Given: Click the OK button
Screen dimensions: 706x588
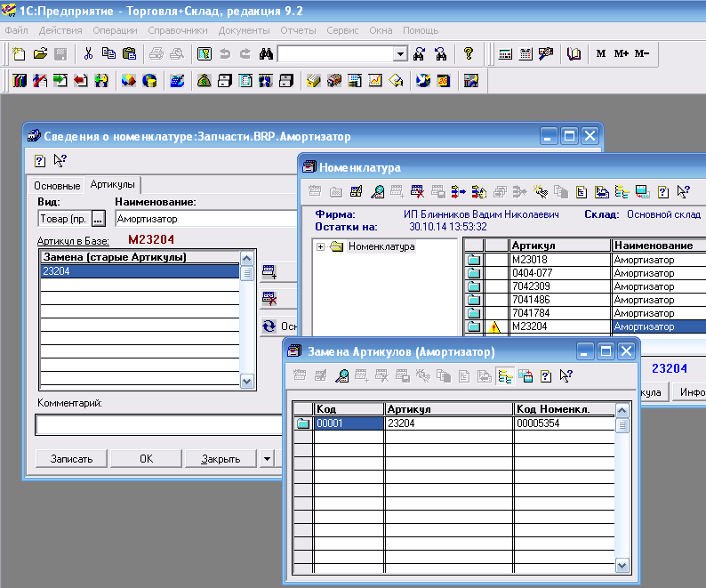Looking at the screenshot, I should coord(146,459).
